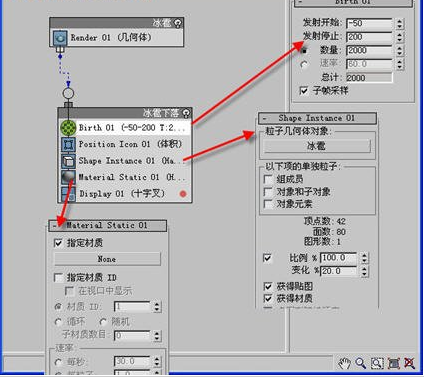Click the 发射开始 input field
The height and width of the screenshot is (377, 424).
(370, 23)
